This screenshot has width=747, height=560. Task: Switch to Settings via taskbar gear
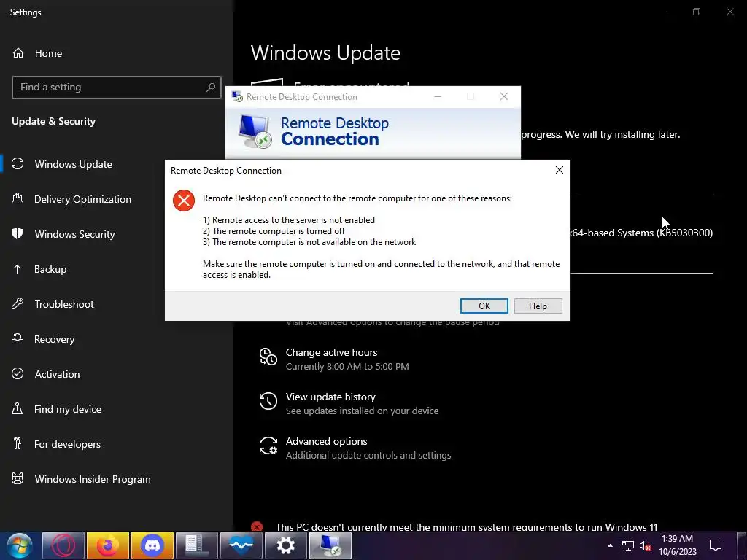click(286, 545)
